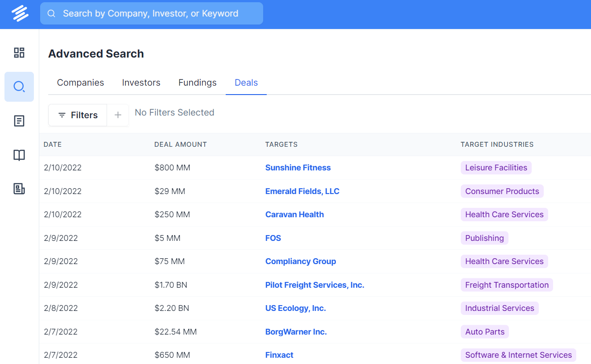The width and height of the screenshot is (591, 364).
Task: Click the date in Finxact row
Action: point(61,355)
